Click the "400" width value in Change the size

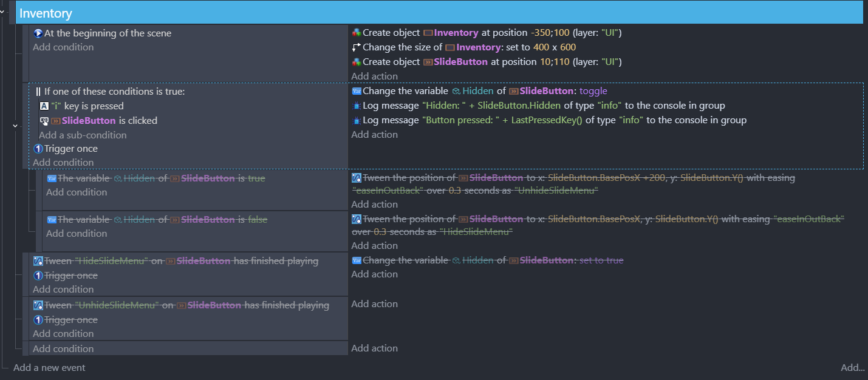point(541,47)
